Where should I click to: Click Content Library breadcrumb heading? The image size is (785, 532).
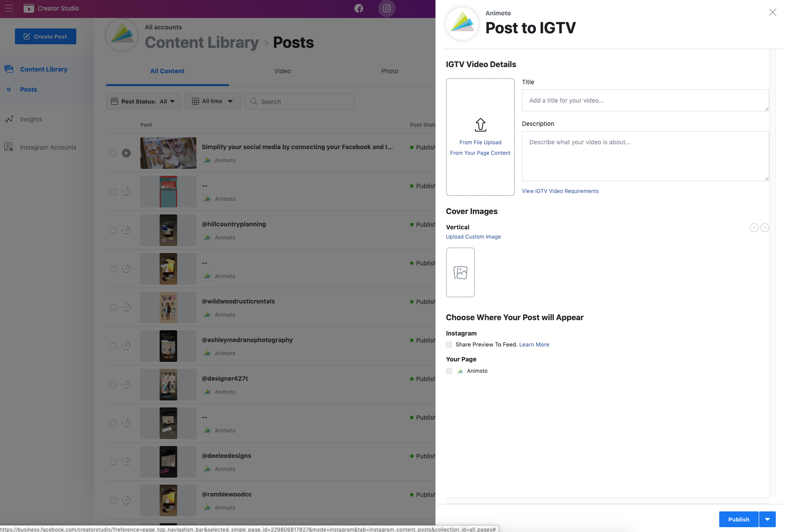coord(202,43)
